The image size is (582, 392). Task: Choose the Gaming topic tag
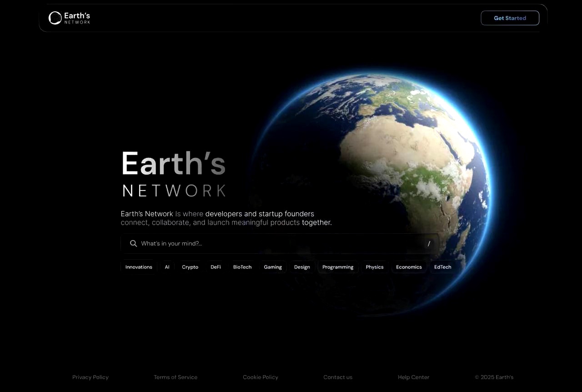click(273, 267)
